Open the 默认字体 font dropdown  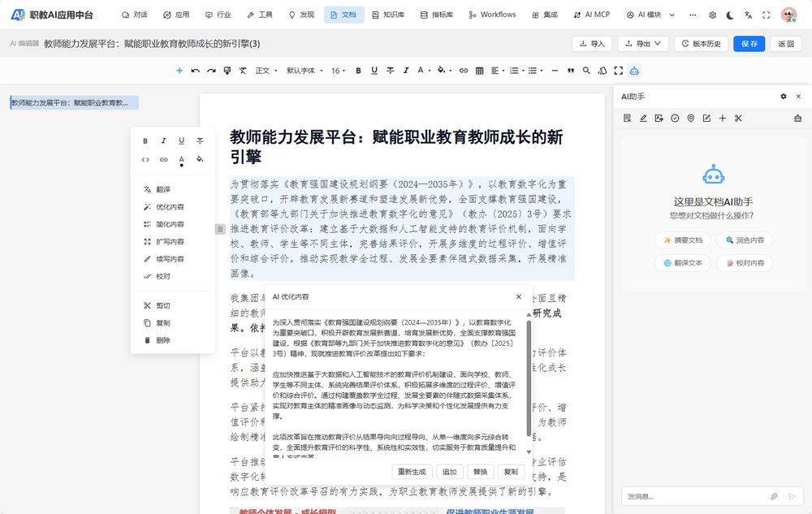[305, 71]
